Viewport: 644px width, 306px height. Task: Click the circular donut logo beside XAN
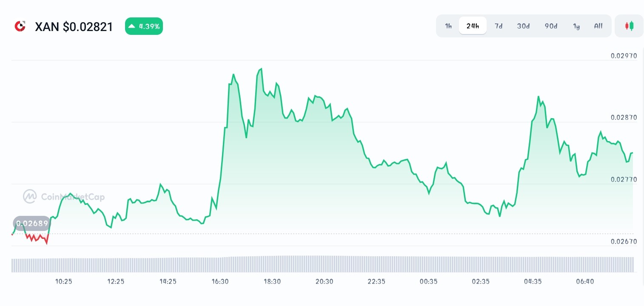[x=20, y=26]
